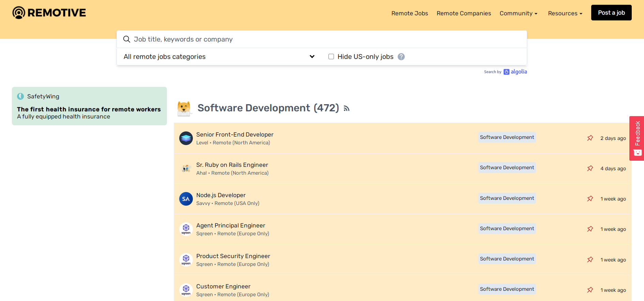This screenshot has height=301, width=644.
Task: Click the Post a job button
Action: point(611,13)
